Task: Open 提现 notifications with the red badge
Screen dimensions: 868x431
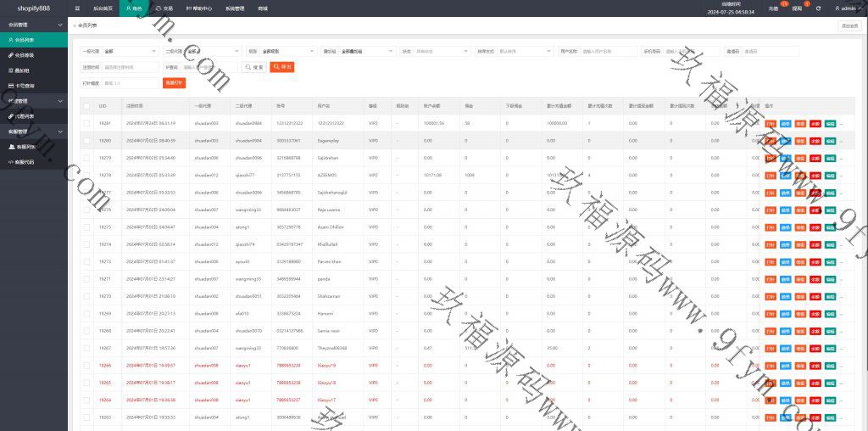Action: coord(796,8)
